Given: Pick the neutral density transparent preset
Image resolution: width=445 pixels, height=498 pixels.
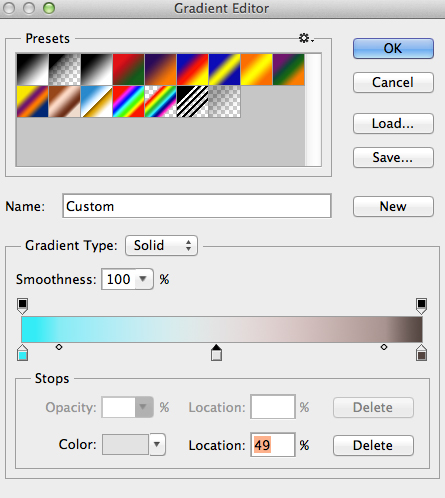Looking at the screenshot, I should (224, 101).
